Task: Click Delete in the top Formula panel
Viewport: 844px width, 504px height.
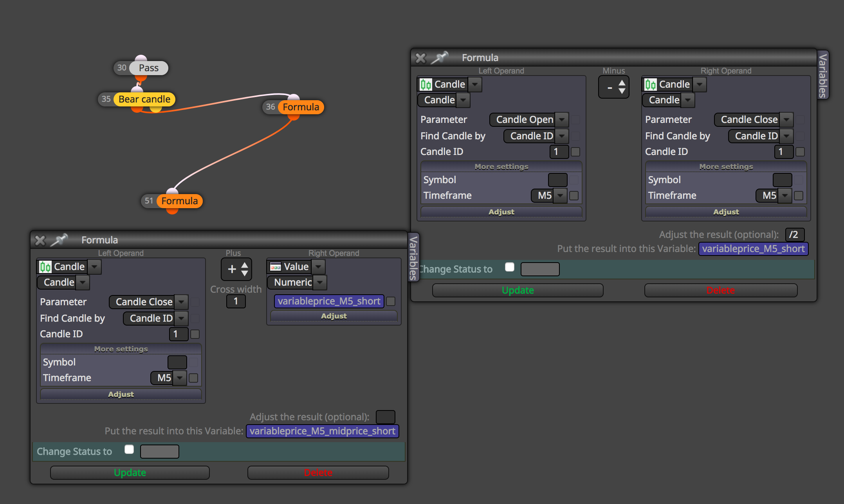Action: 721,290
